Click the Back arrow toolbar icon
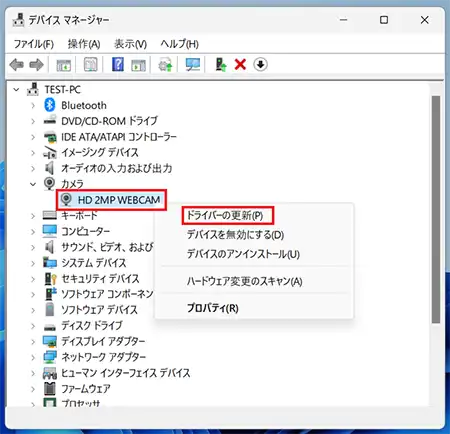Screen dimensions: 450x434 pyautogui.click(x=17, y=65)
